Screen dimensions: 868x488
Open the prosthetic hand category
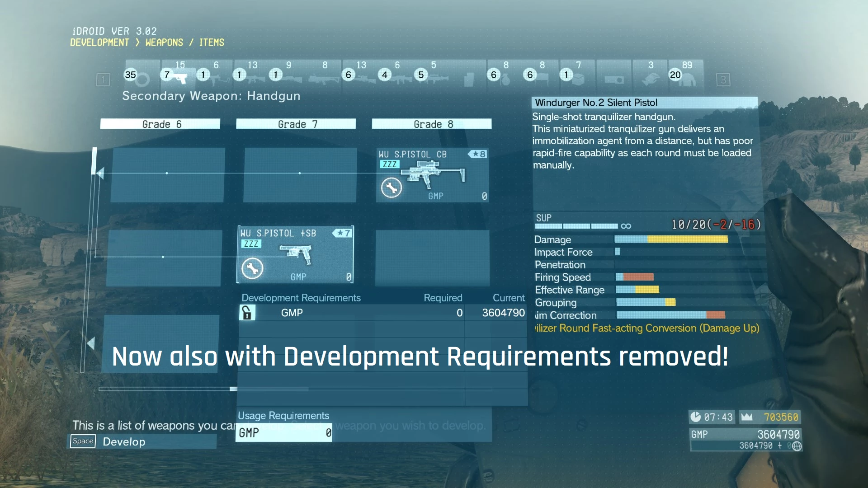(650, 74)
